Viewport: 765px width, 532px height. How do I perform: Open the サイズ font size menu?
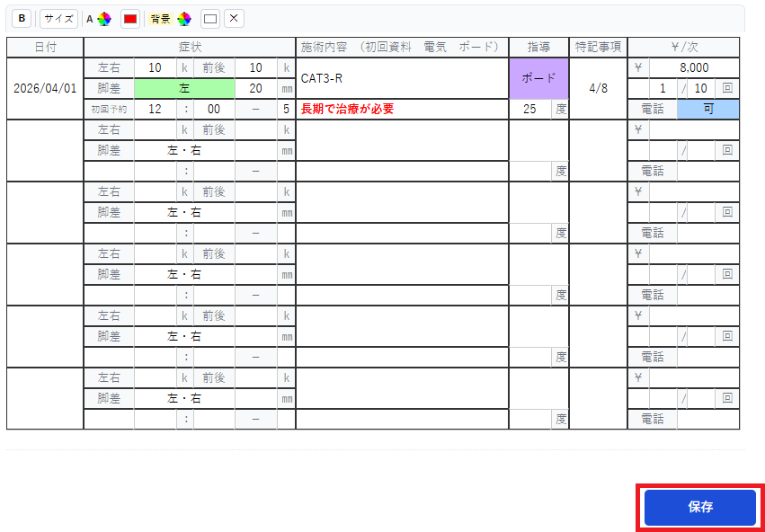(58, 18)
